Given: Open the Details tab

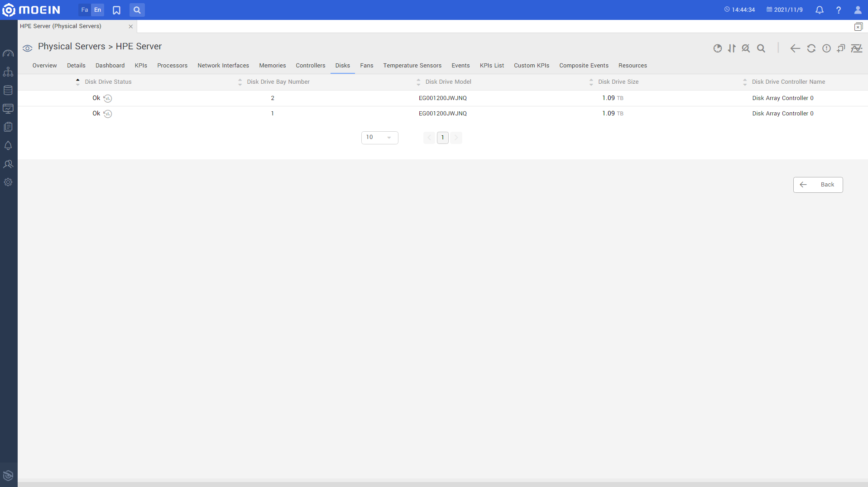Looking at the screenshot, I should 76,66.
